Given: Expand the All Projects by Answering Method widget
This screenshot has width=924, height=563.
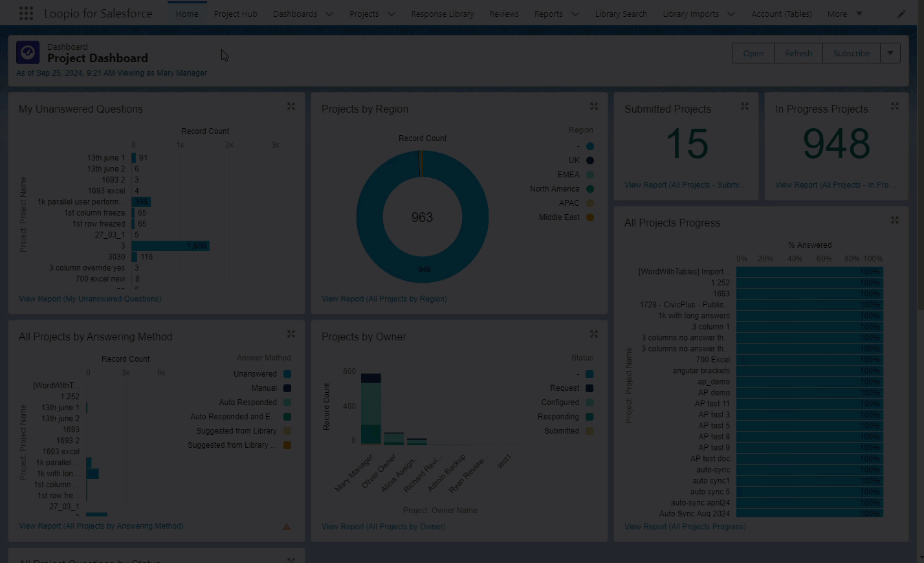Looking at the screenshot, I should (x=291, y=334).
